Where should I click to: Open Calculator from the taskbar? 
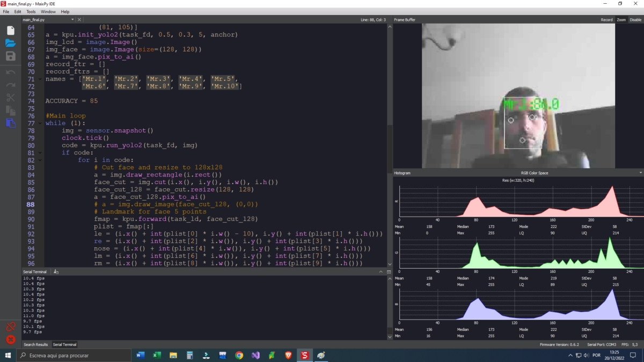(190, 355)
